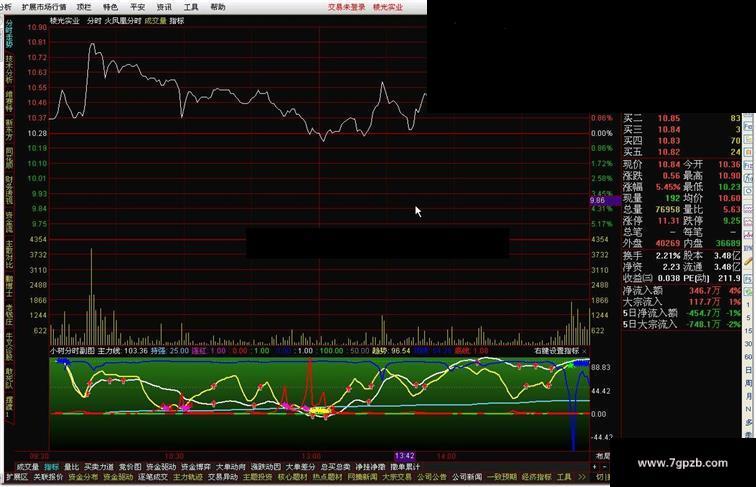The image size is (756, 487).
Task: Open the 平安 menu
Action: point(137,7)
